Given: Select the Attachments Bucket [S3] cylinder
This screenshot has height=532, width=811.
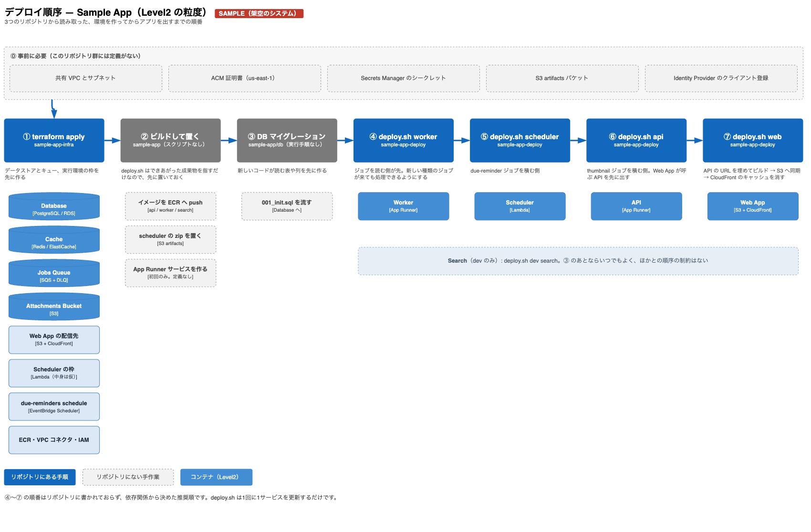Looking at the screenshot, I should click(54, 307).
